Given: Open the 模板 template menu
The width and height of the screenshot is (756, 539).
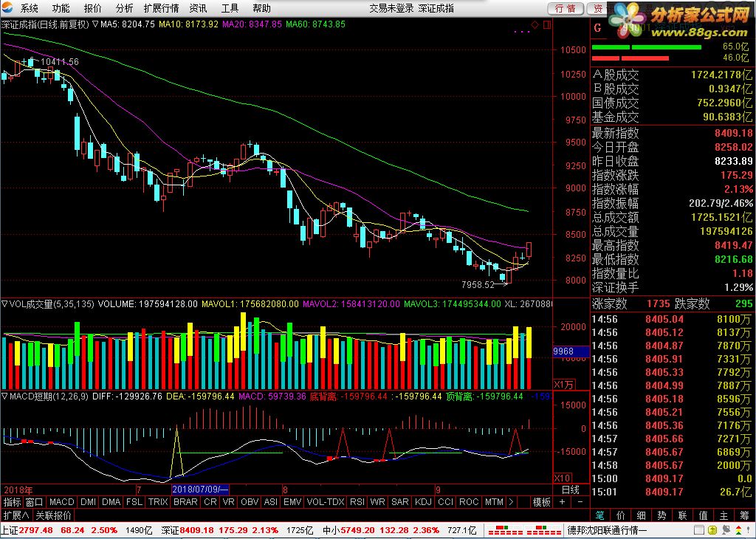Looking at the screenshot, I should (x=541, y=502).
